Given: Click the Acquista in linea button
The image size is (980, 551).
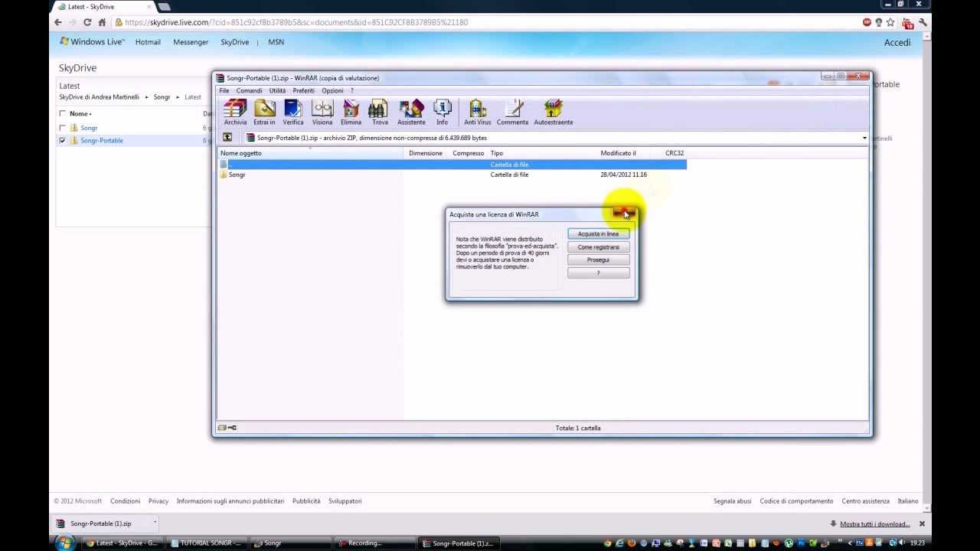Looking at the screenshot, I should 599,234.
